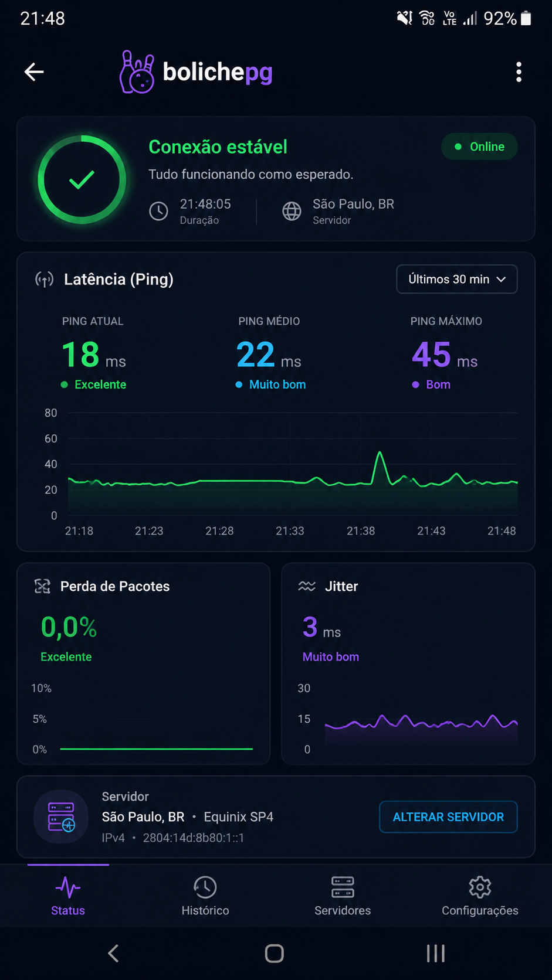This screenshot has height=980, width=552.
Task: Tap the Online status badge
Action: pos(479,147)
